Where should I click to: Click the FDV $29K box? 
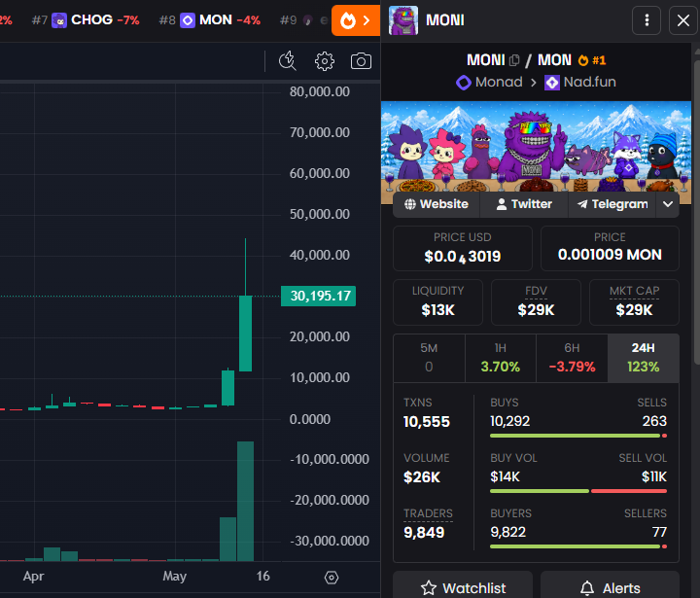tap(536, 302)
